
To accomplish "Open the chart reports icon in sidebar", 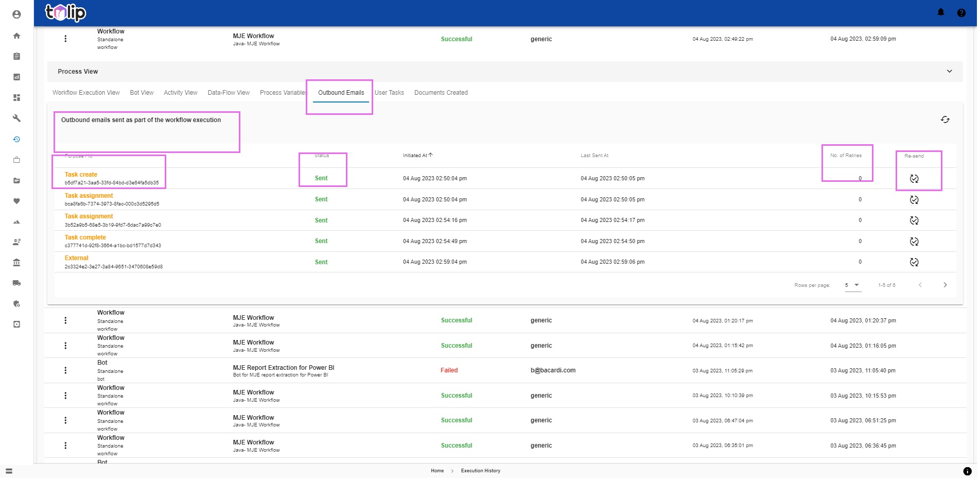I will (x=16, y=77).
